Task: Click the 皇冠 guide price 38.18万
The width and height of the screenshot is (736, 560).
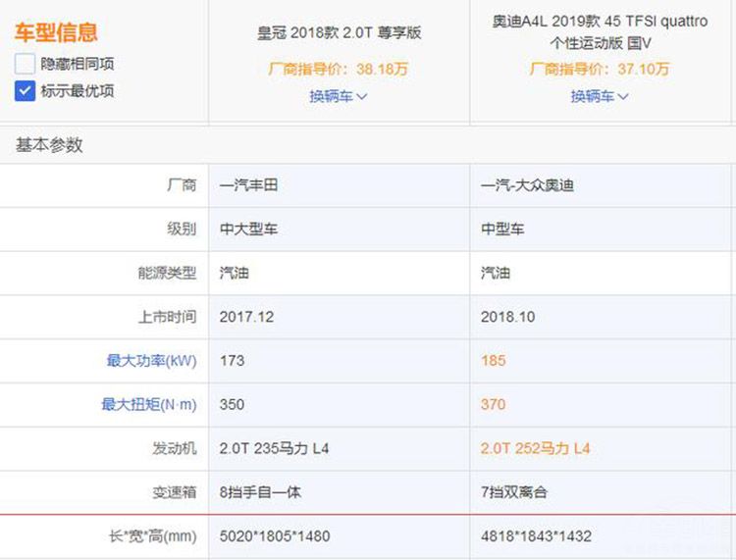Action: coord(339,70)
